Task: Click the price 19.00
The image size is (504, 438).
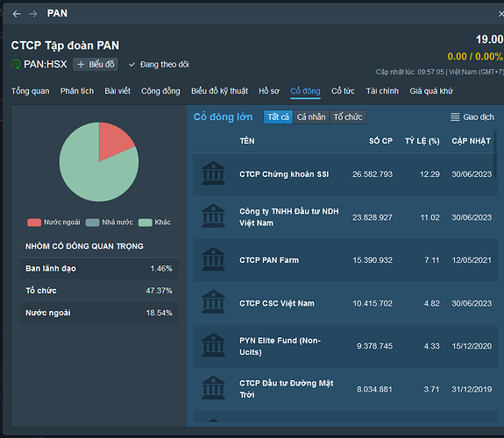Action: (489, 39)
